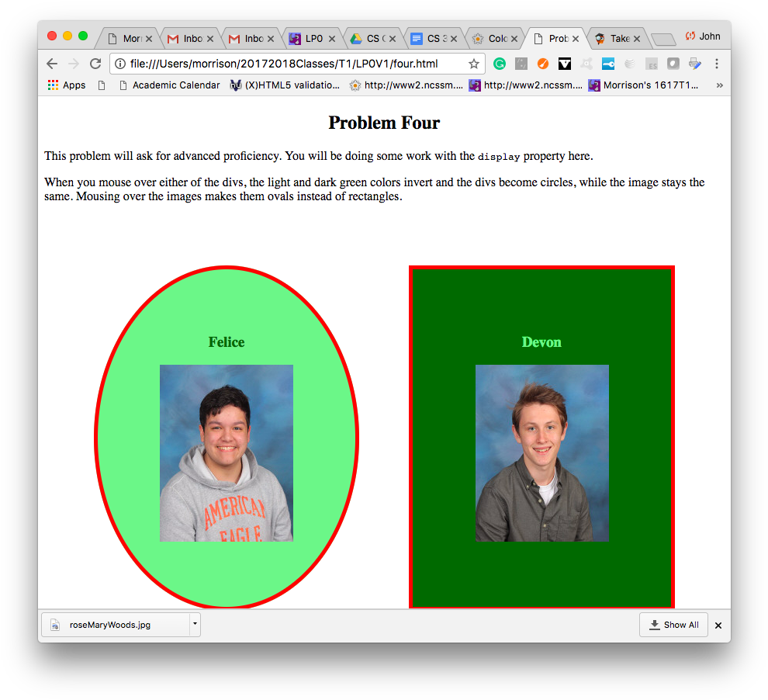Go back using the back arrow

[x=52, y=64]
